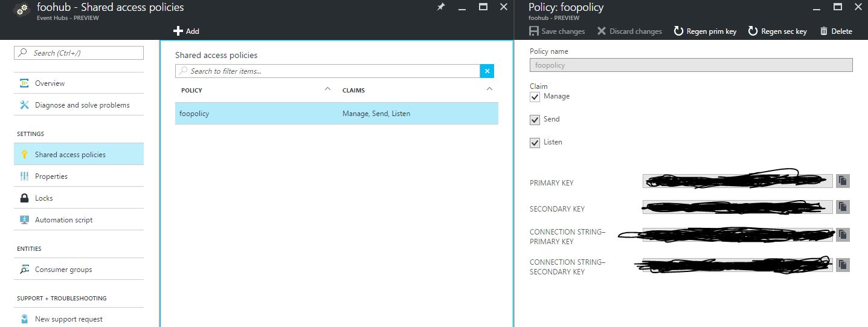868x327 pixels.
Task: Copy connection string secondary key
Action: 843,264
